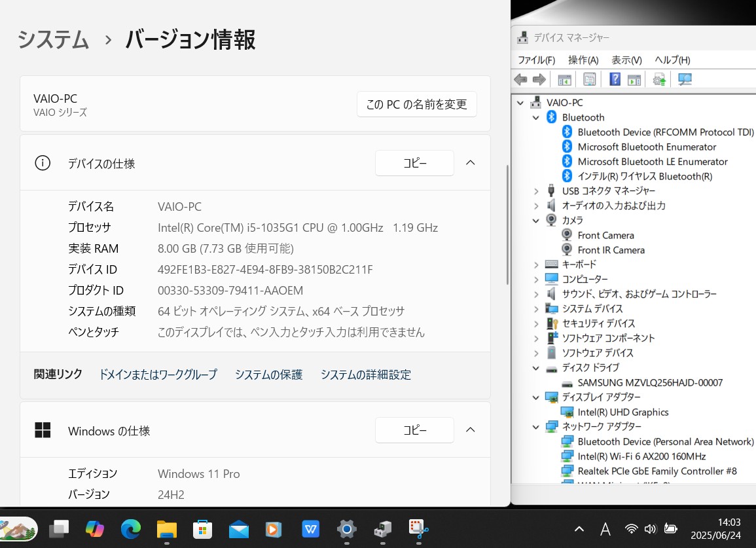
Task: Click the show/hide console tree icon
Action: pyautogui.click(x=564, y=79)
